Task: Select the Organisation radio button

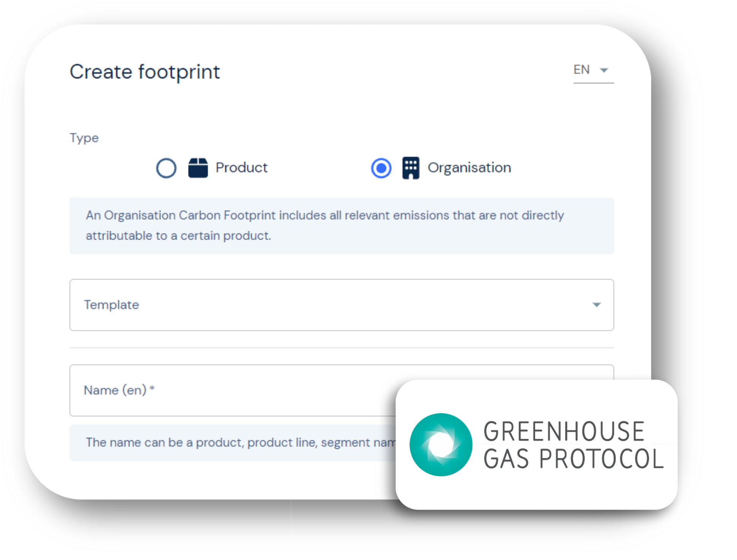Action: pyautogui.click(x=381, y=168)
